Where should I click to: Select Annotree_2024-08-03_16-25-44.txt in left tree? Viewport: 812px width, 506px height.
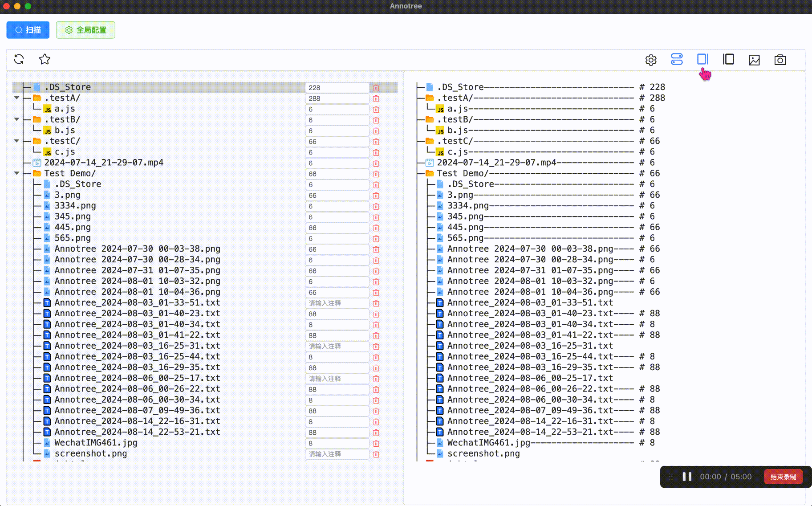138,356
